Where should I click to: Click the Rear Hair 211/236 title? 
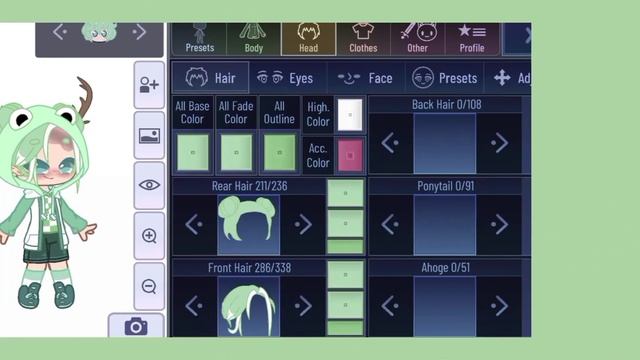(249, 186)
